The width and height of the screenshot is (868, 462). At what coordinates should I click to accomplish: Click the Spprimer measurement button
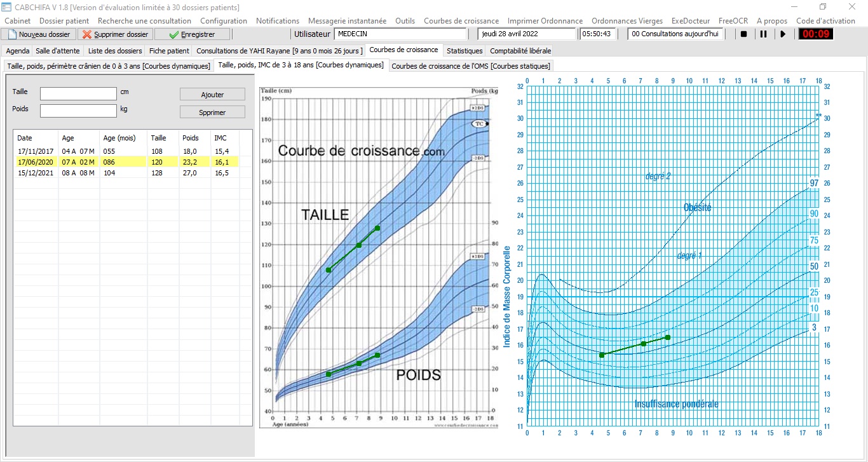pos(212,112)
